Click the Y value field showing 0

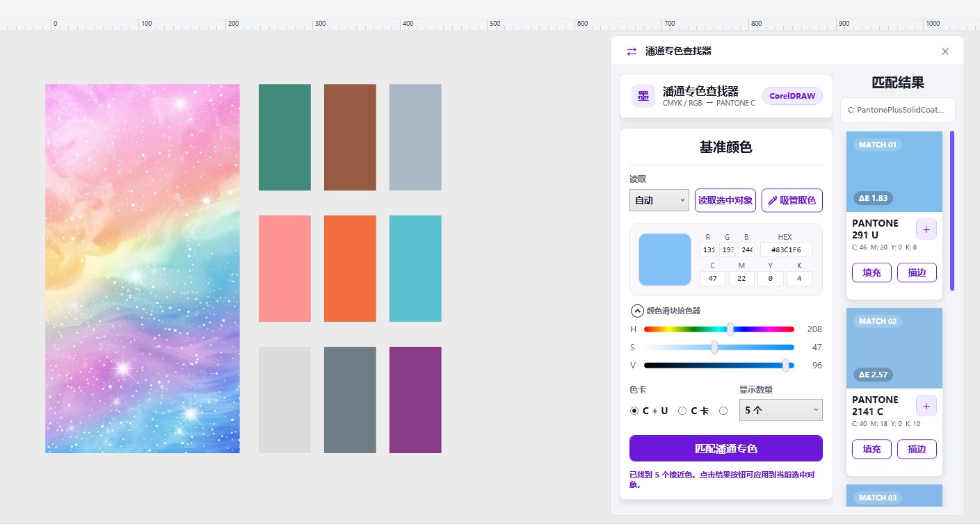coord(770,278)
